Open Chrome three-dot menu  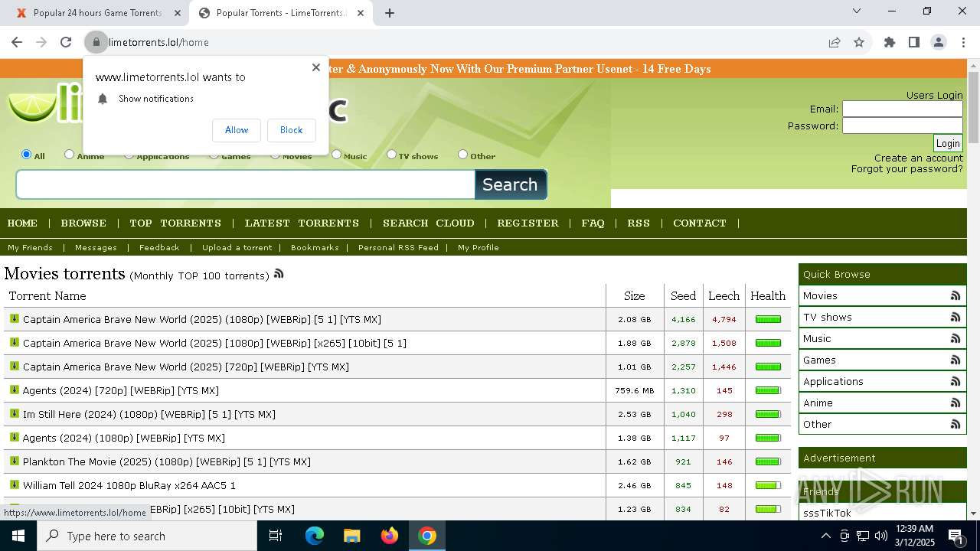point(963,42)
